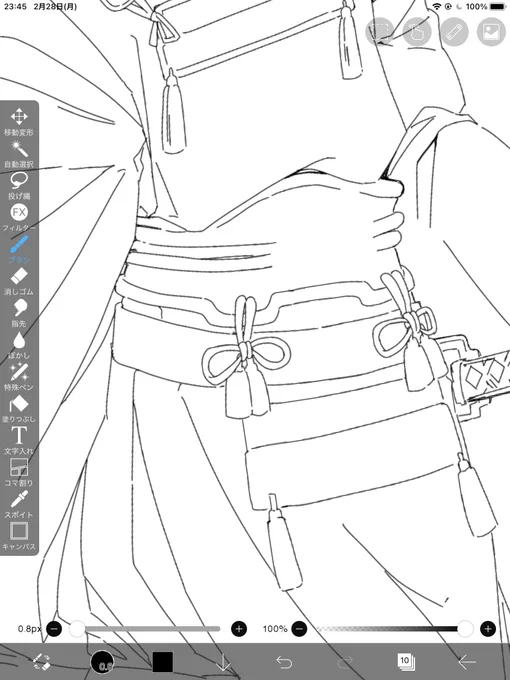The height and width of the screenshot is (680, 510).
Task: Go back with the left arrow
Action: (x=467, y=662)
